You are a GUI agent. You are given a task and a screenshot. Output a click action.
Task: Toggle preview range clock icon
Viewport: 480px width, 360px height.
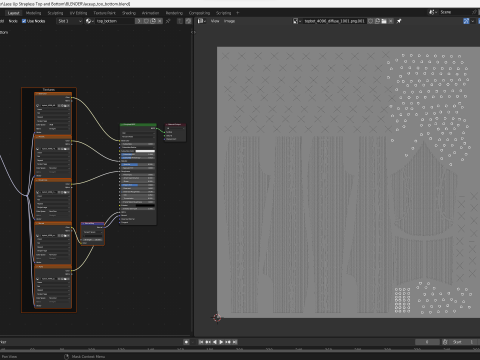coord(445,342)
